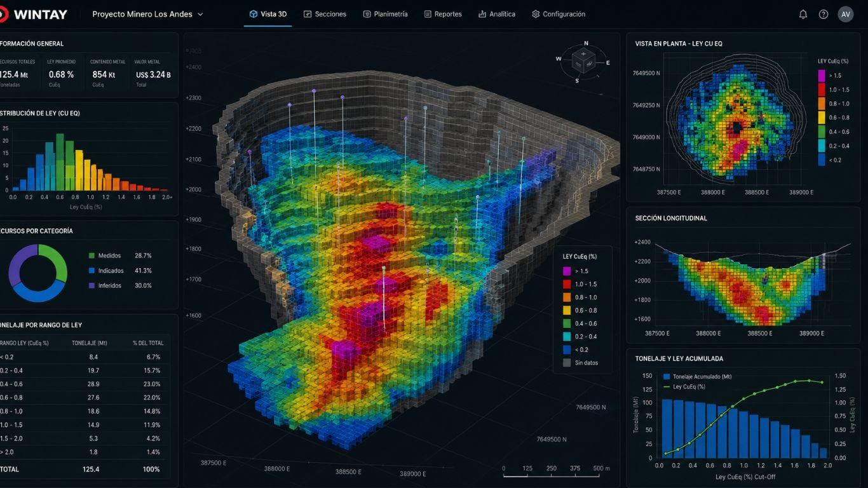The image size is (868, 488).
Task: Click the 28.9 tonnage cell
Action: [93, 384]
